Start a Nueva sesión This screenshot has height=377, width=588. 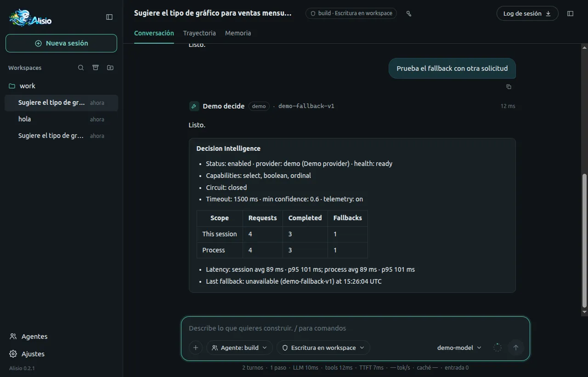(61, 43)
